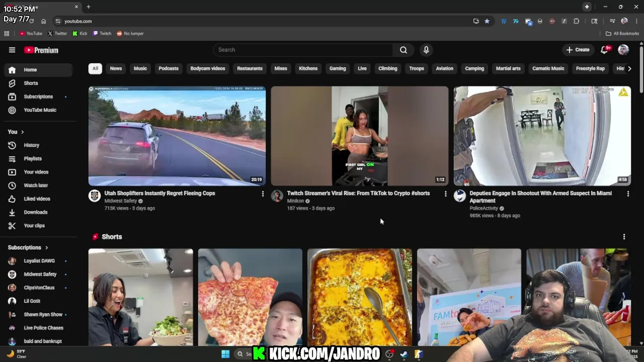Open the Shorts shelf more options menu
This screenshot has width=644, height=362.
tap(624, 237)
